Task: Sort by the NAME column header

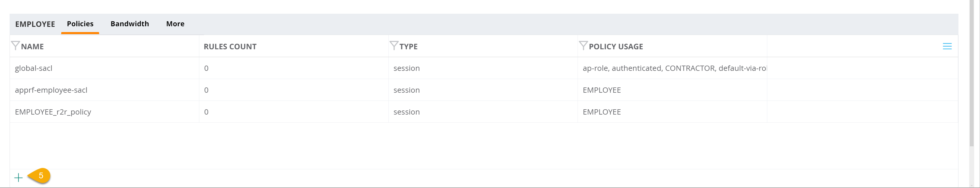Action: [32, 47]
